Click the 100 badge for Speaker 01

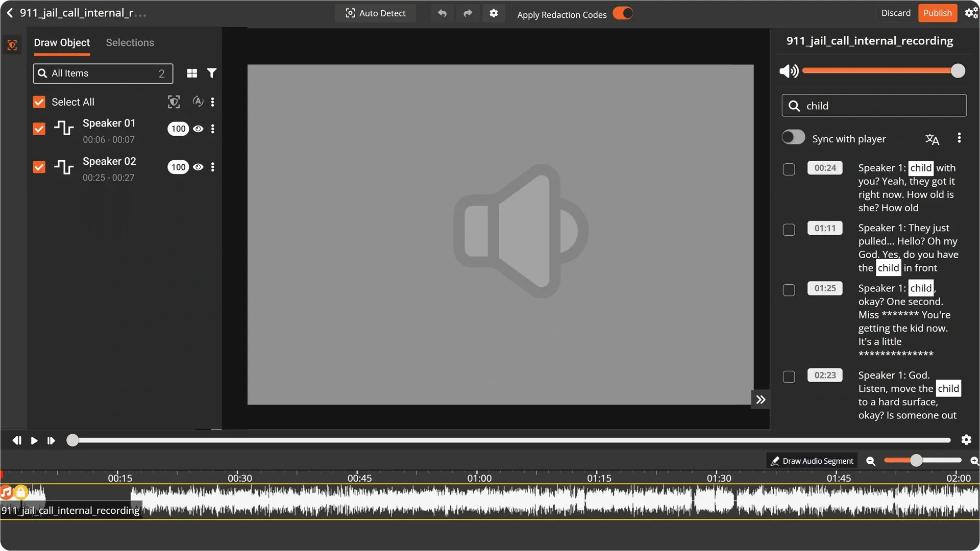(x=178, y=129)
